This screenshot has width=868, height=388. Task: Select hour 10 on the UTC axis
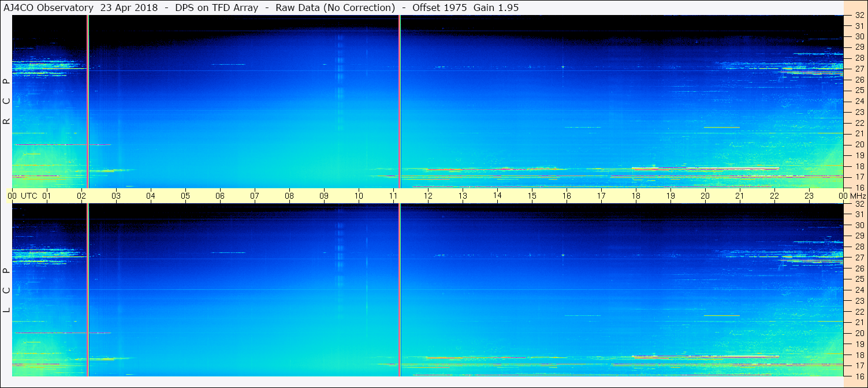359,196
